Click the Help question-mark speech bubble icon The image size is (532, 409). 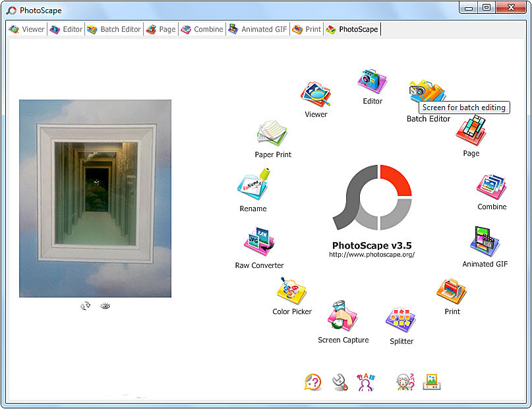(313, 382)
